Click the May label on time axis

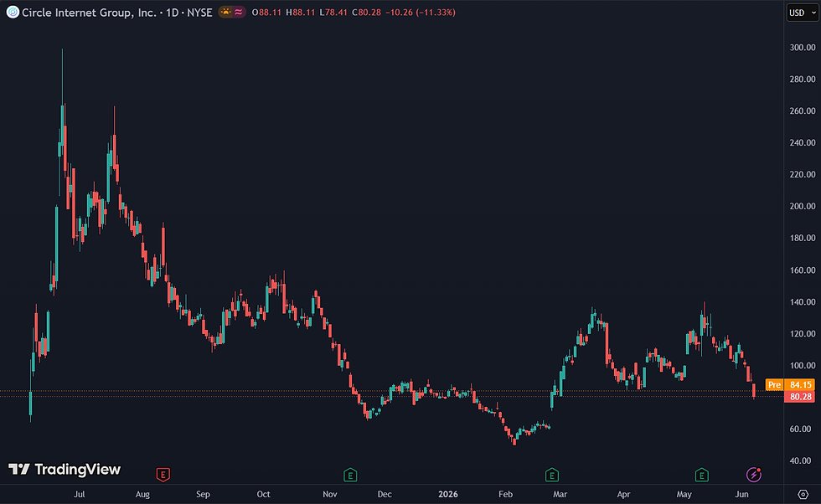(684, 494)
